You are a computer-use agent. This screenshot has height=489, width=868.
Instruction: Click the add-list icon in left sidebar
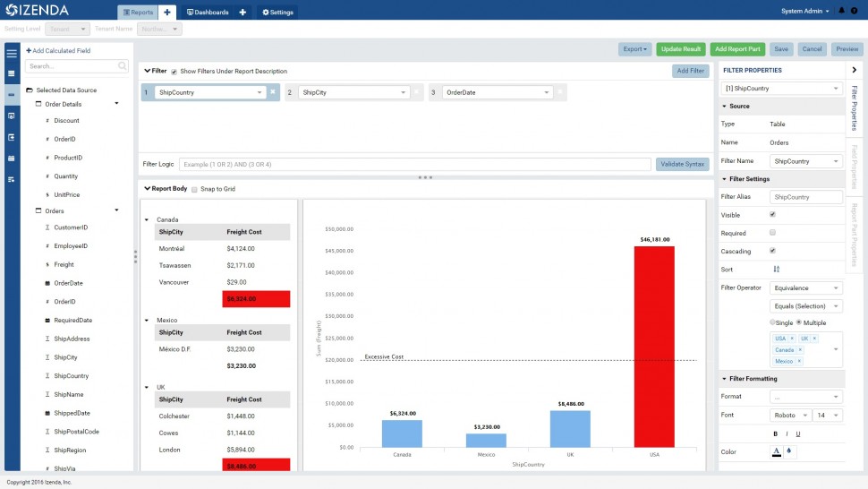point(11,179)
